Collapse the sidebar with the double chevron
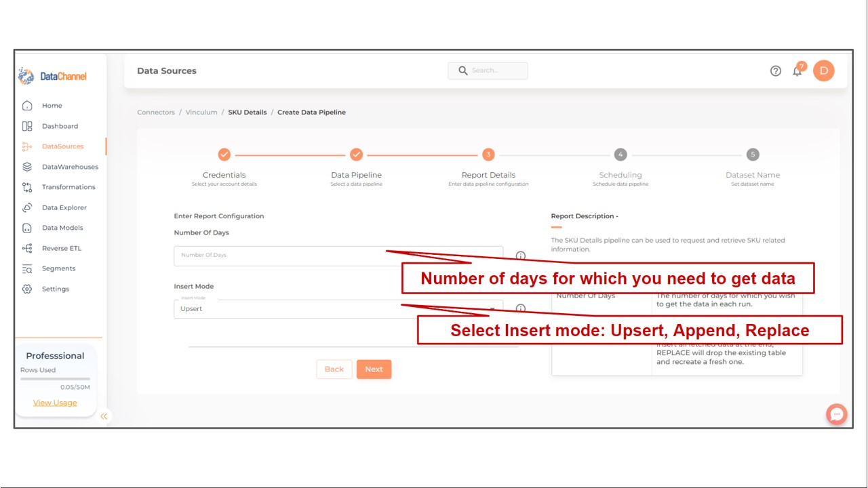Viewport: 868px width, 488px height. click(x=104, y=416)
